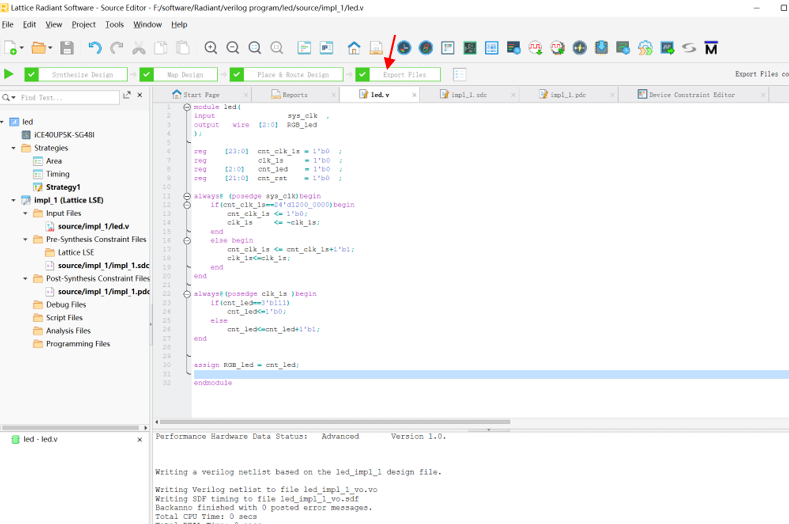Click the Copy icon
Image resolution: width=789 pixels, height=524 pixels.
[x=161, y=48]
